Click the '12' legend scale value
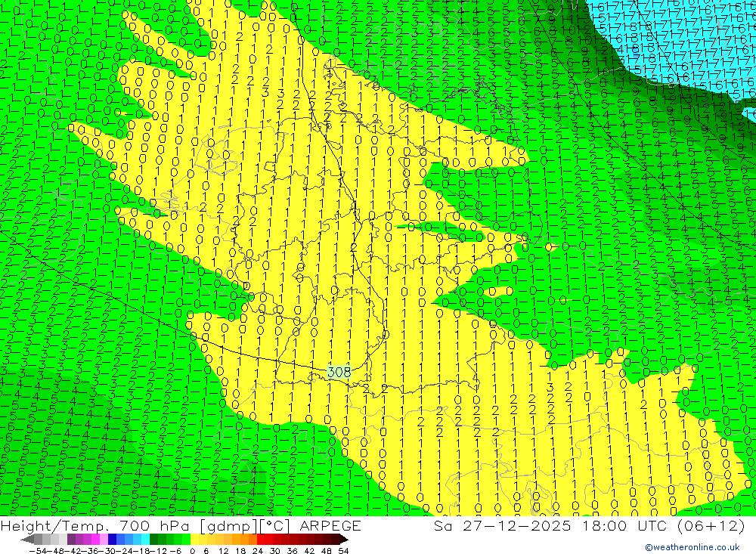Viewport: 756px width, 554px height. 224,551
